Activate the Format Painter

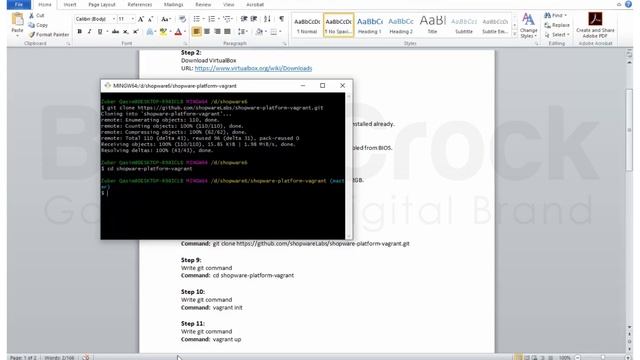49,35
